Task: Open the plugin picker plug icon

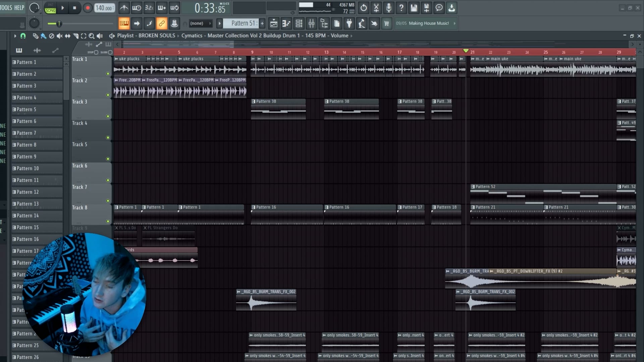Action: pyautogui.click(x=349, y=23)
